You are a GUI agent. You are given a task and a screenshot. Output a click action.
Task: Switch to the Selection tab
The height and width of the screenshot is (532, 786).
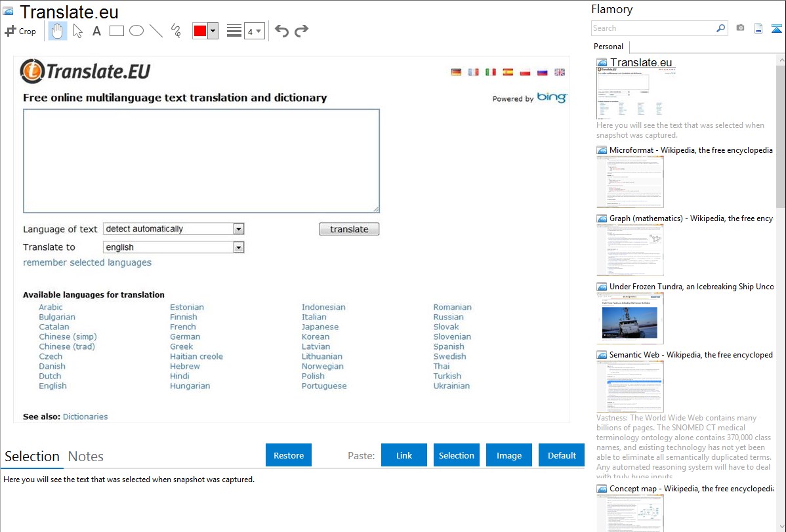tap(32, 457)
